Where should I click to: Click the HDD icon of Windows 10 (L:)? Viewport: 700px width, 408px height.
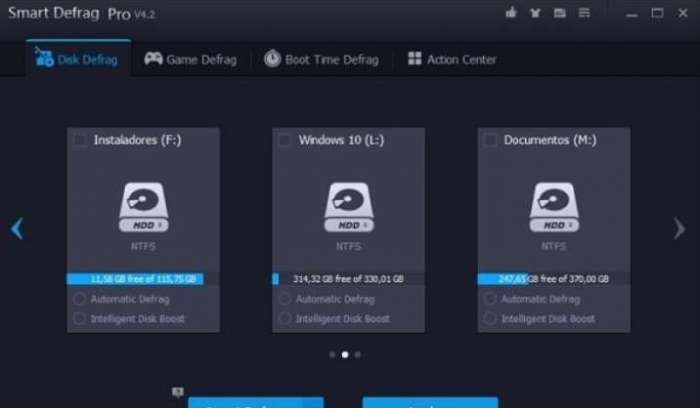tap(349, 207)
